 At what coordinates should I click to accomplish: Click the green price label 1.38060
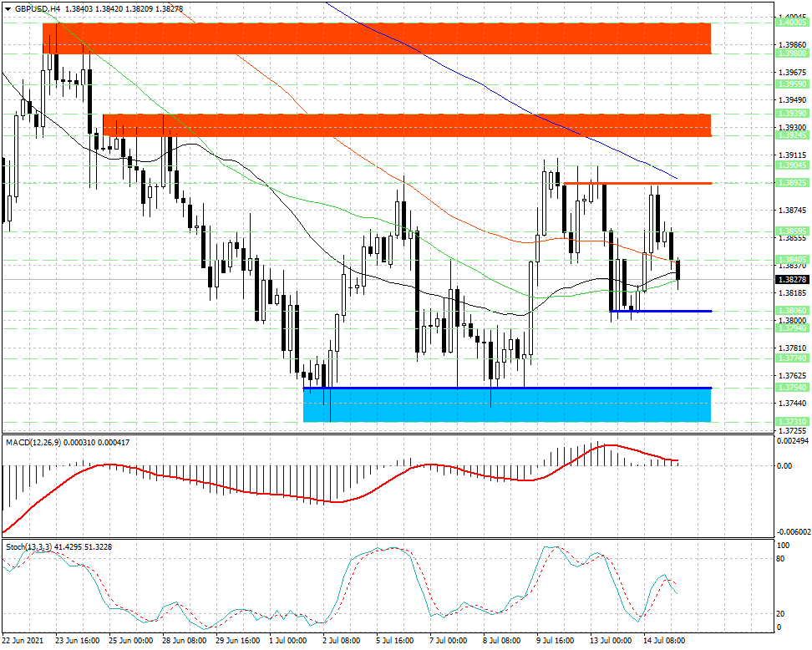tap(792, 311)
